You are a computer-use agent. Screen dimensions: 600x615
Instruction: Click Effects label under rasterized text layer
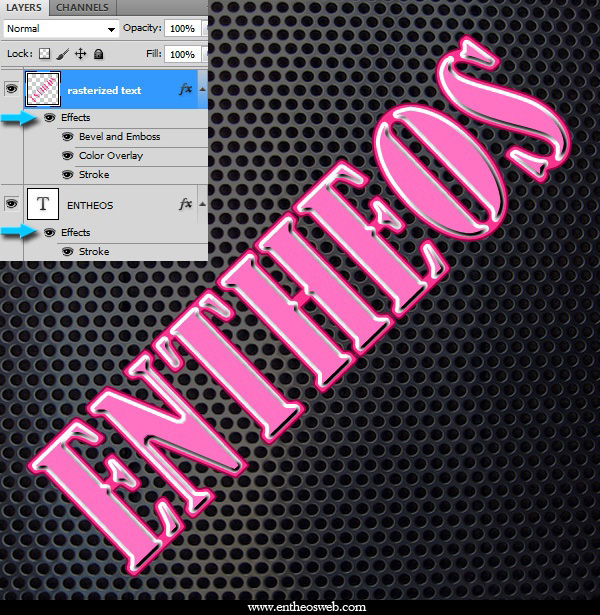pos(76,117)
